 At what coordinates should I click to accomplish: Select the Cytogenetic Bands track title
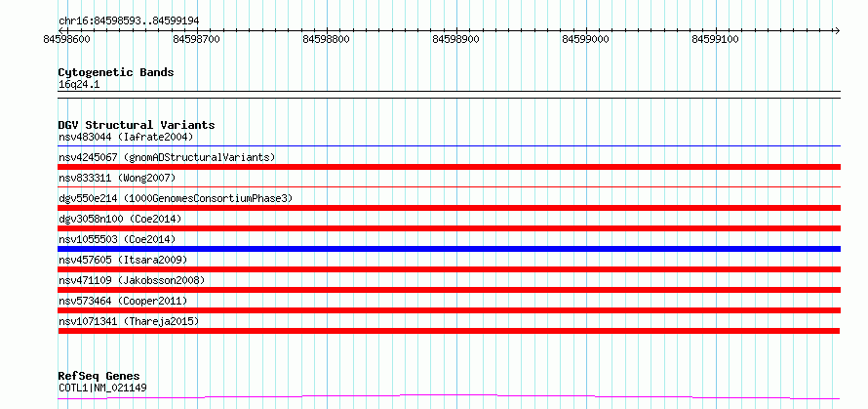click(116, 72)
